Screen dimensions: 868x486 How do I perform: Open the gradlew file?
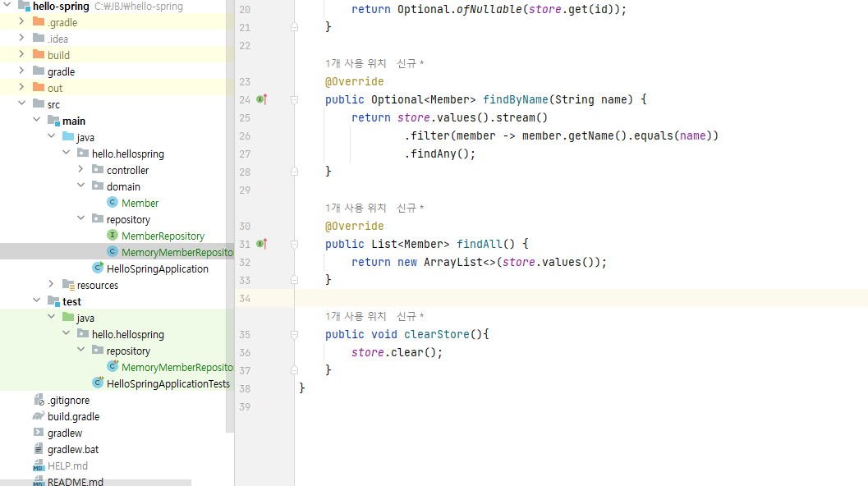65,433
